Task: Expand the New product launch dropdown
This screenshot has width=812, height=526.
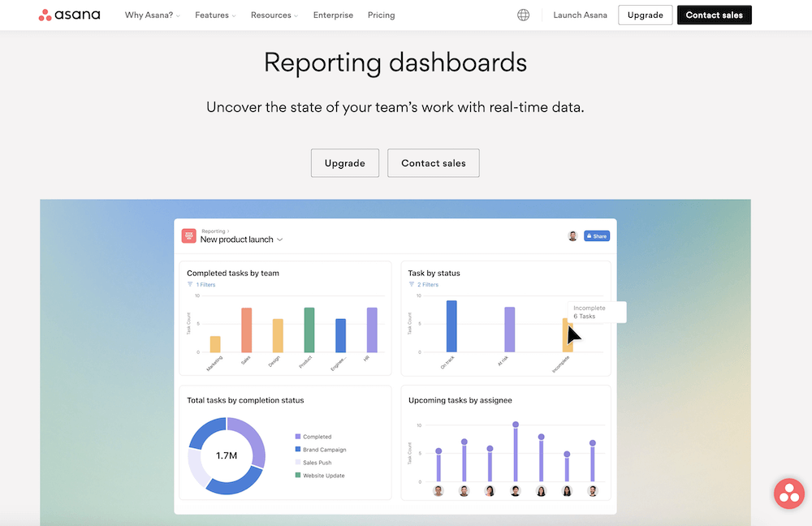Action: point(279,239)
